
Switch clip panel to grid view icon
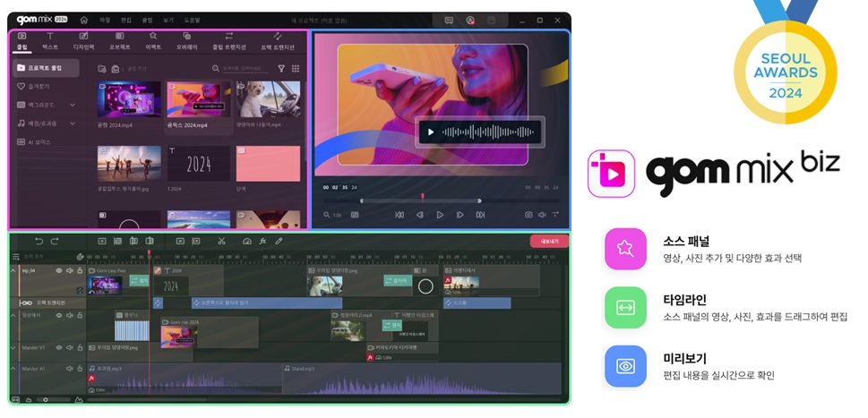pyautogui.click(x=296, y=68)
